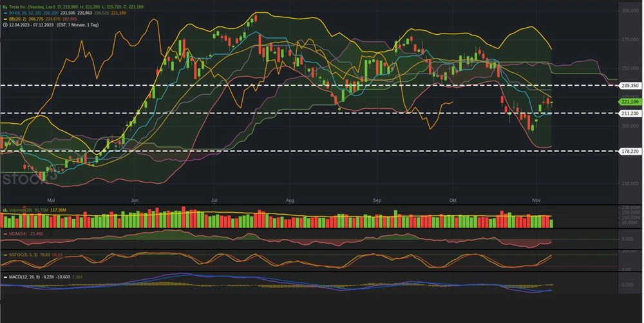Click the 275,000 price axis label
Screen dimensions: 644x323
(630, 39)
